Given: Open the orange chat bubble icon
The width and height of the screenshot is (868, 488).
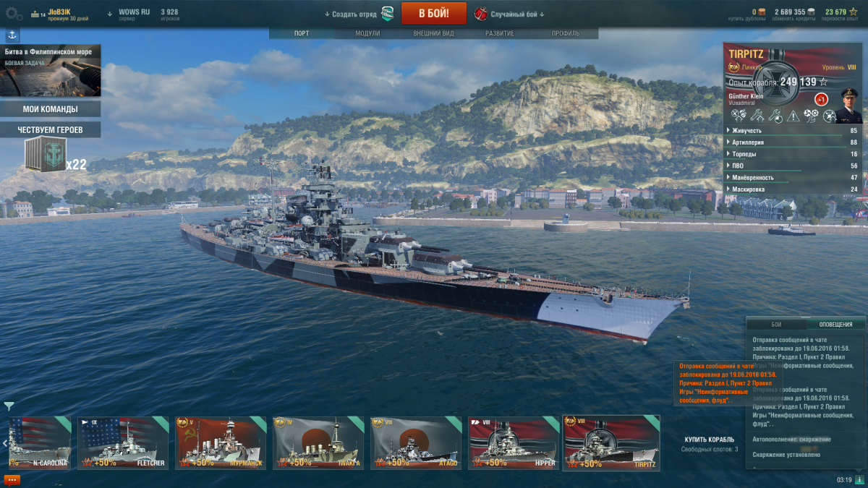Looking at the screenshot, I should coord(12,480).
